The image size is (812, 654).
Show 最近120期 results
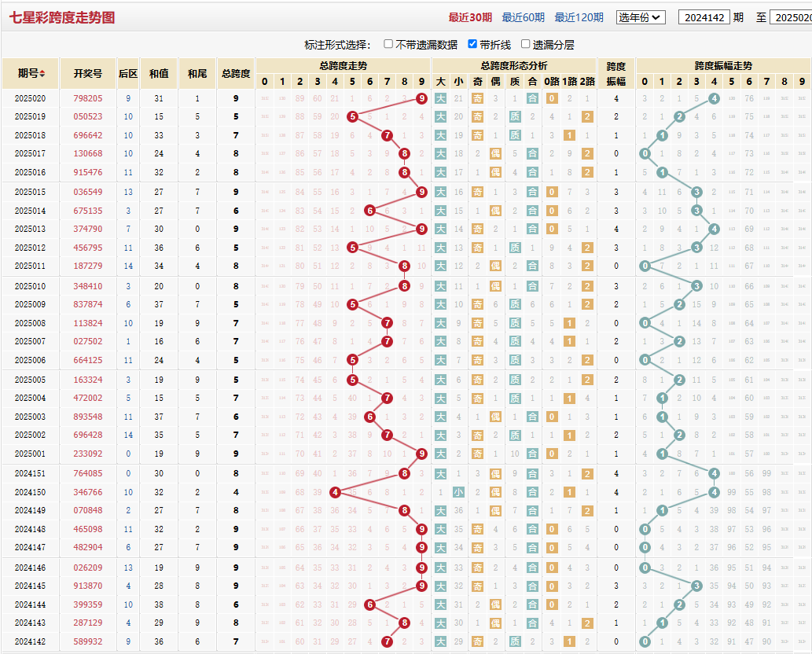pyautogui.click(x=579, y=17)
